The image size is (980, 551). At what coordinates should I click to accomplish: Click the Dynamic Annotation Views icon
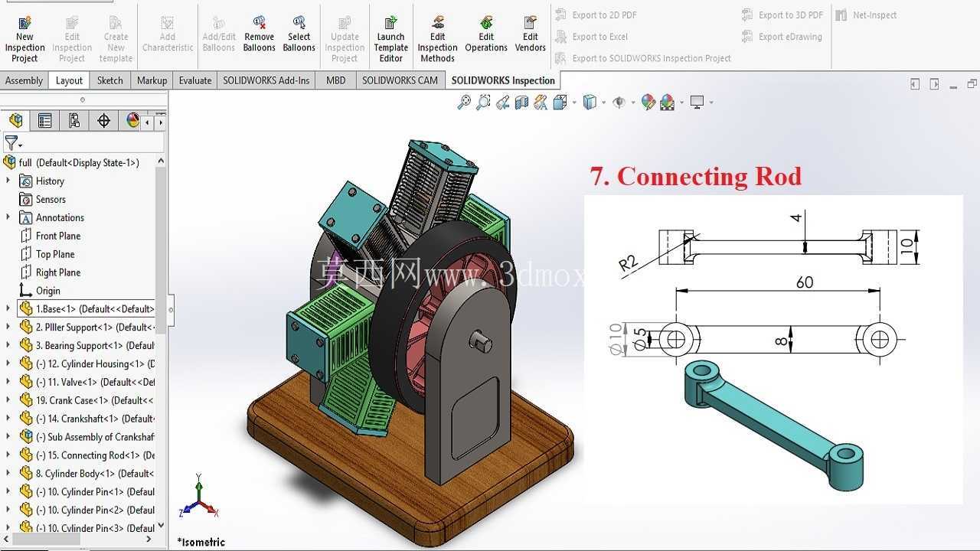[541, 102]
